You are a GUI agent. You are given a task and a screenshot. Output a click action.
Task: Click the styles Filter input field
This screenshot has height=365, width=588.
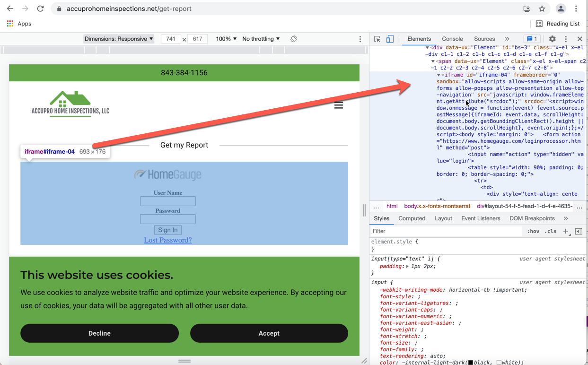pyautogui.click(x=445, y=231)
